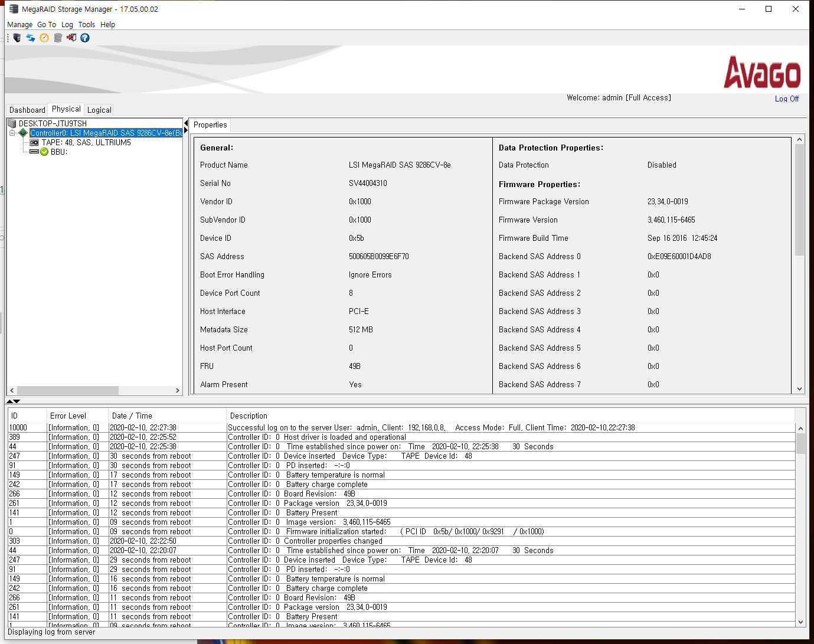Select TAPE: 48, SAS, ULTRIUM5 tree item
814x644 pixels.
click(86, 142)
